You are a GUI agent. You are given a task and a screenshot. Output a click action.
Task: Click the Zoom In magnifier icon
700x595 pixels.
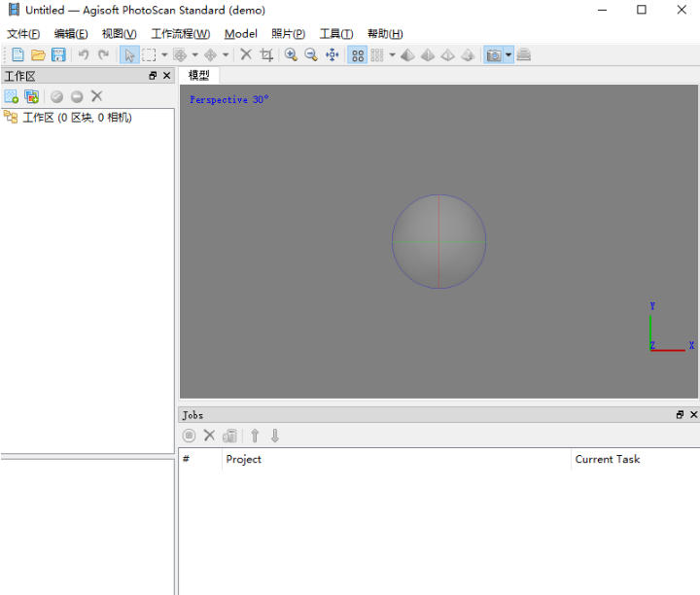[x=291, y=55]
